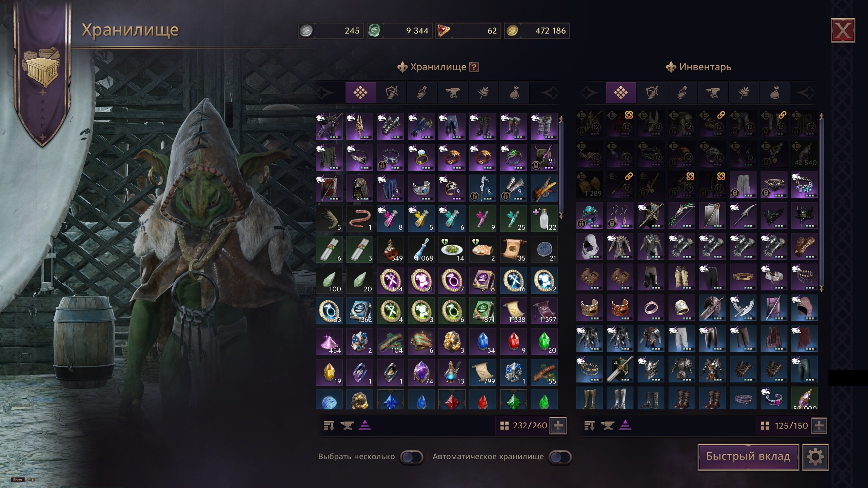Screen dimensions: 868x488
Task: Switch storage to equipment tab
Action: tap(391, 93)
